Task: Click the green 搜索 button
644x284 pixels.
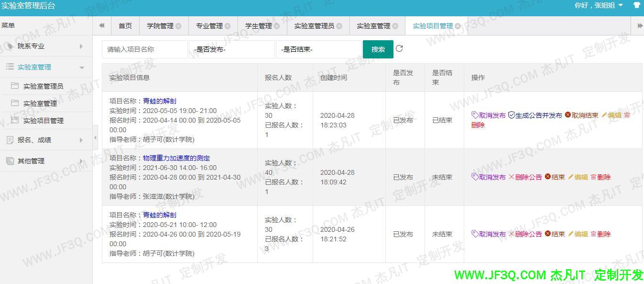Action: click(378, 48)
